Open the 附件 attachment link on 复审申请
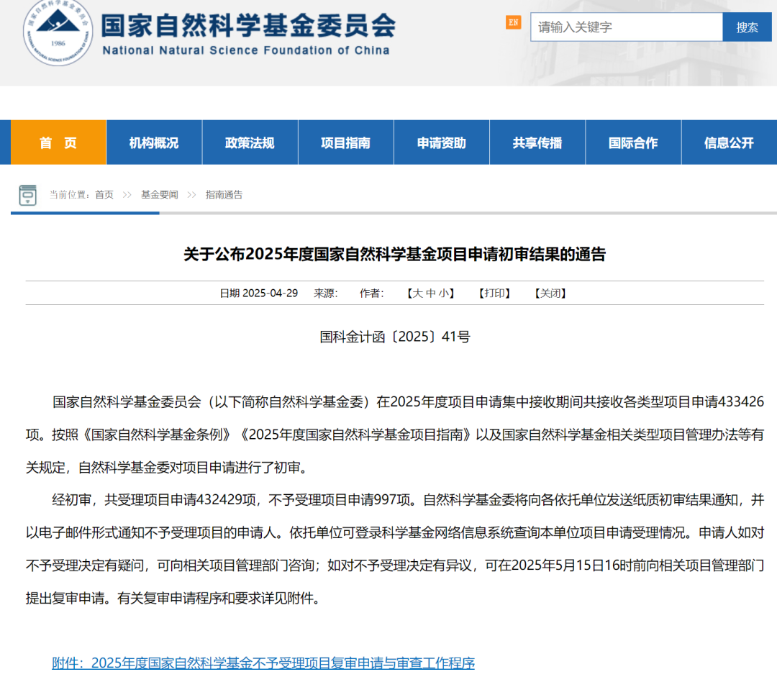Image resolution: width=777 pixels, height=700 pixels. [263, 663]
